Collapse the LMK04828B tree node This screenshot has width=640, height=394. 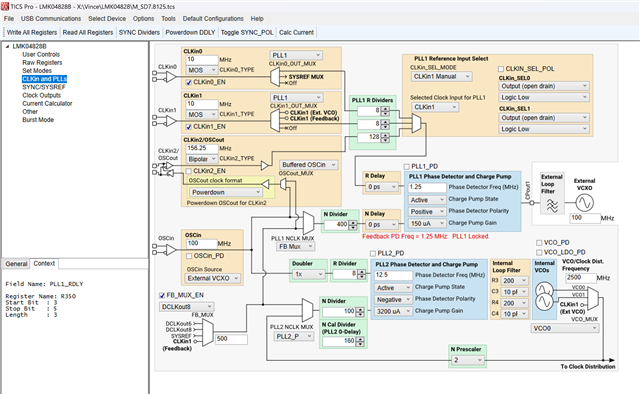pyautogui.click(x=7, y=47)
